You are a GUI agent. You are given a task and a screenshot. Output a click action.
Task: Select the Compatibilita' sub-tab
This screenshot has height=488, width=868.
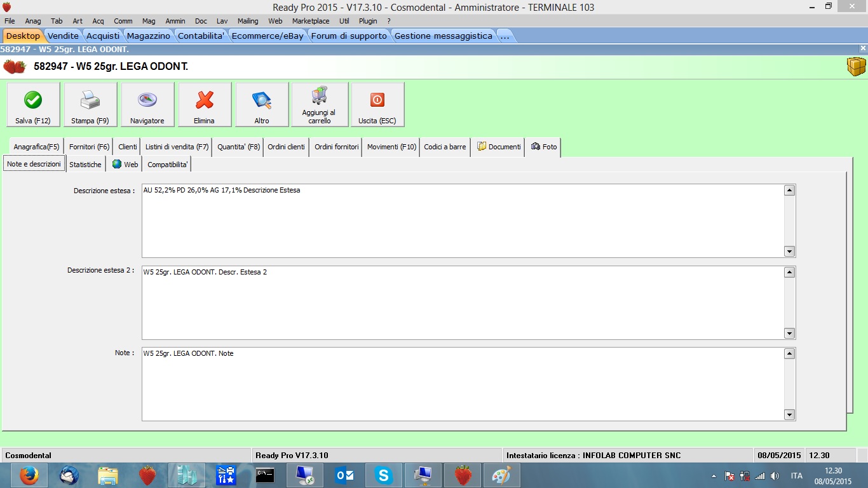click(x=168, y=164)
